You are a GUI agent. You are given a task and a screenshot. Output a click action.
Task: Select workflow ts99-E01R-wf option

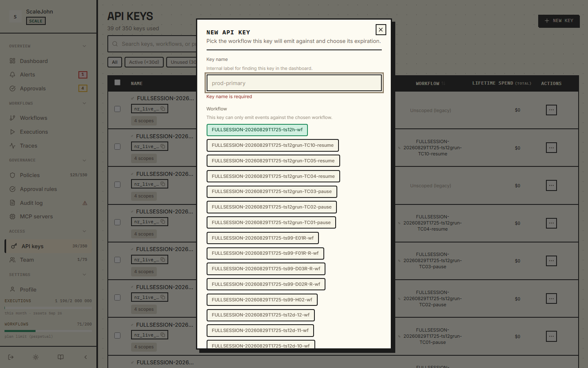263,238
